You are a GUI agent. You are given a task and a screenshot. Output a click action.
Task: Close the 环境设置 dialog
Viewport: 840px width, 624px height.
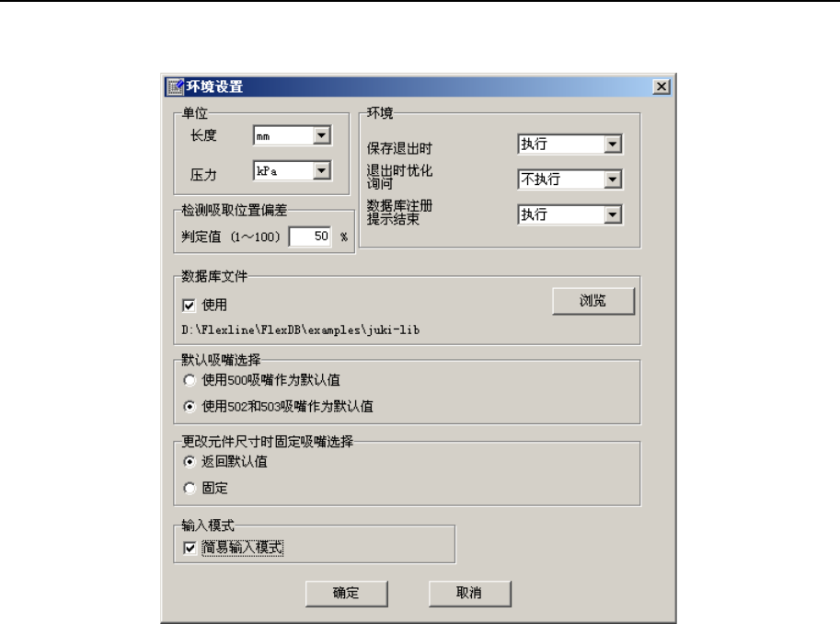(x=662, y=87)
